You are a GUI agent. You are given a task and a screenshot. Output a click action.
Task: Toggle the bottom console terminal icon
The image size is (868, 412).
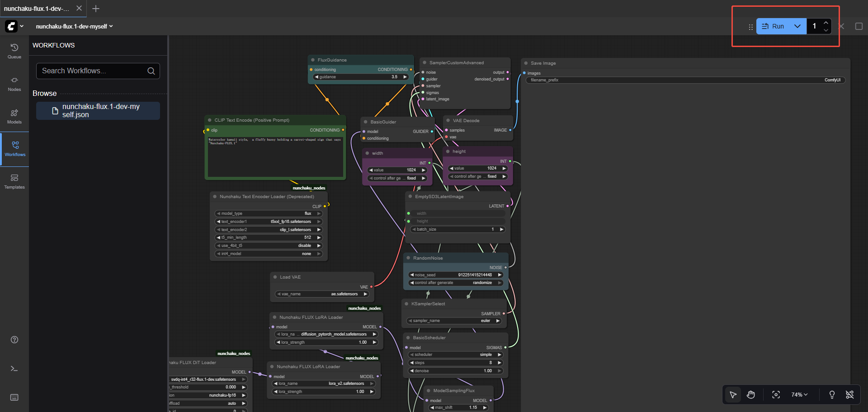tap(14, 369)
